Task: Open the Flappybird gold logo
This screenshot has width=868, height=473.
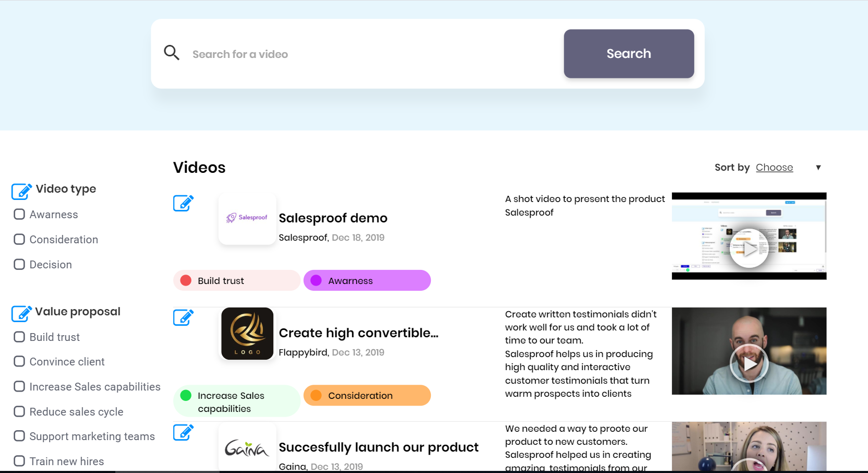Action: point(247,334)
